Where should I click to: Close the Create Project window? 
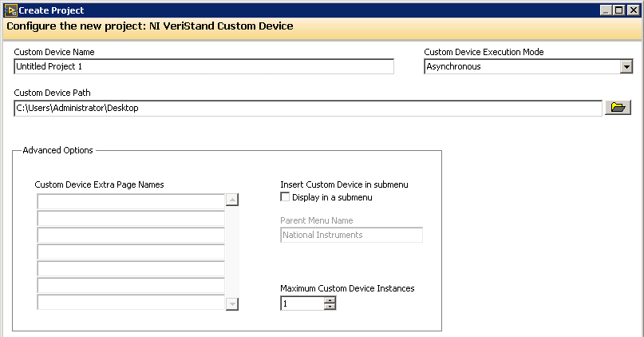[634, 10]
